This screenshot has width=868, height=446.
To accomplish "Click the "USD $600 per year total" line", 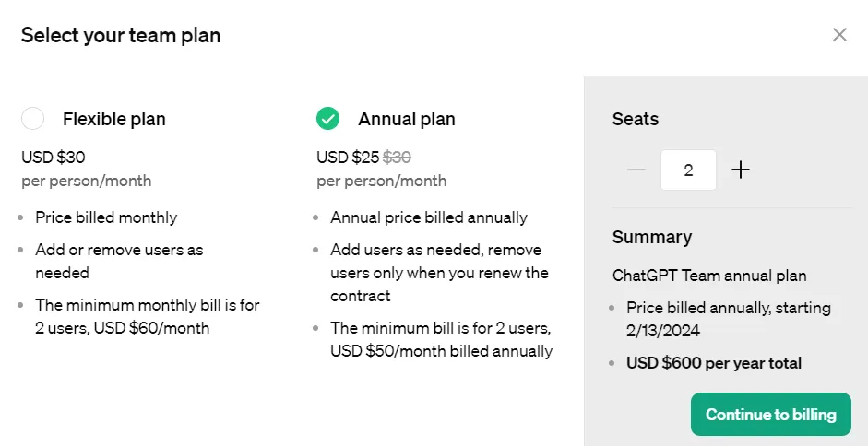I will click(713, 363).
